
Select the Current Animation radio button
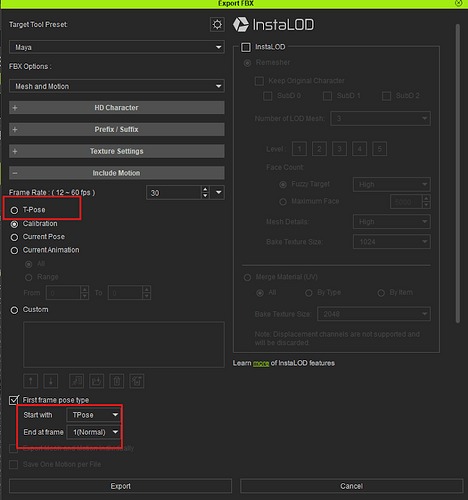14,250
